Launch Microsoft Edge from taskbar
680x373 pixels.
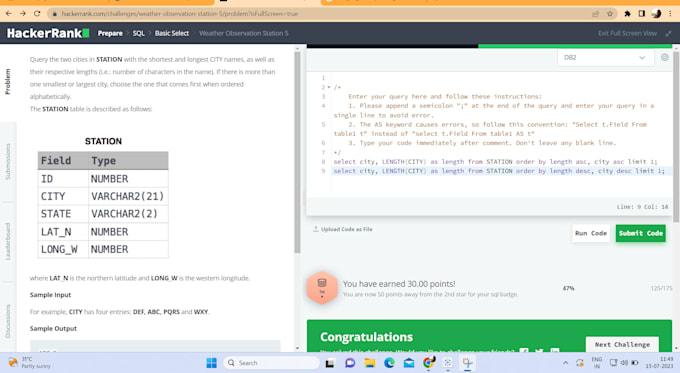389,363
